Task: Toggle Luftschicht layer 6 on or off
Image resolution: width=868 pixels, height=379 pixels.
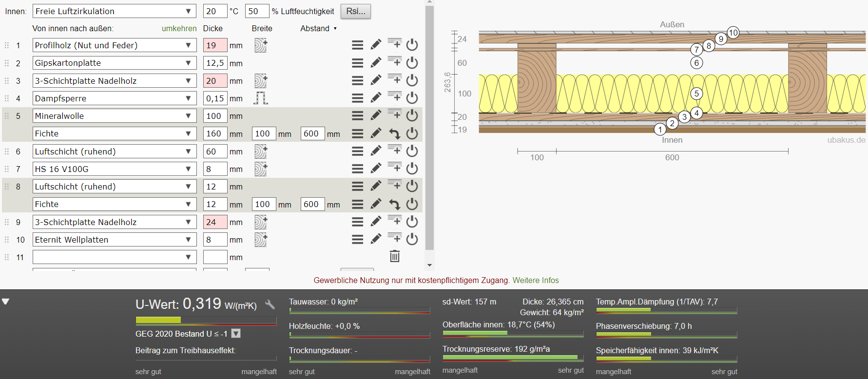Action: (412, 152)
